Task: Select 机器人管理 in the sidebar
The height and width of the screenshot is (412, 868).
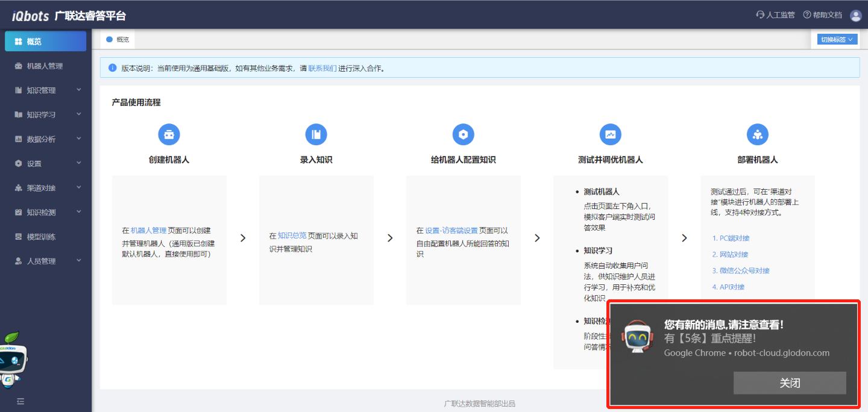Action: coord(45,66)
